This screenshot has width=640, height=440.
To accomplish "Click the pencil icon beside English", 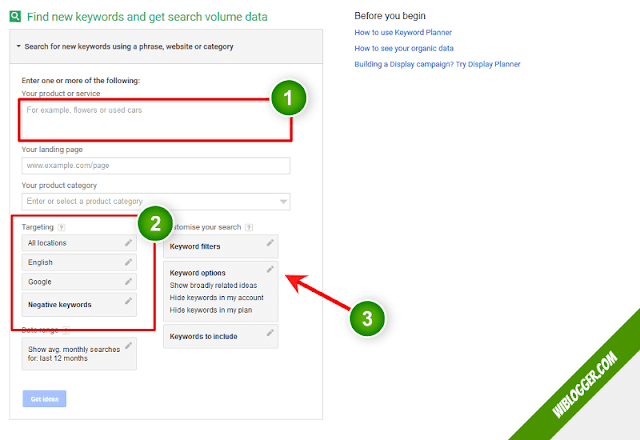I will tap(129, 262).
